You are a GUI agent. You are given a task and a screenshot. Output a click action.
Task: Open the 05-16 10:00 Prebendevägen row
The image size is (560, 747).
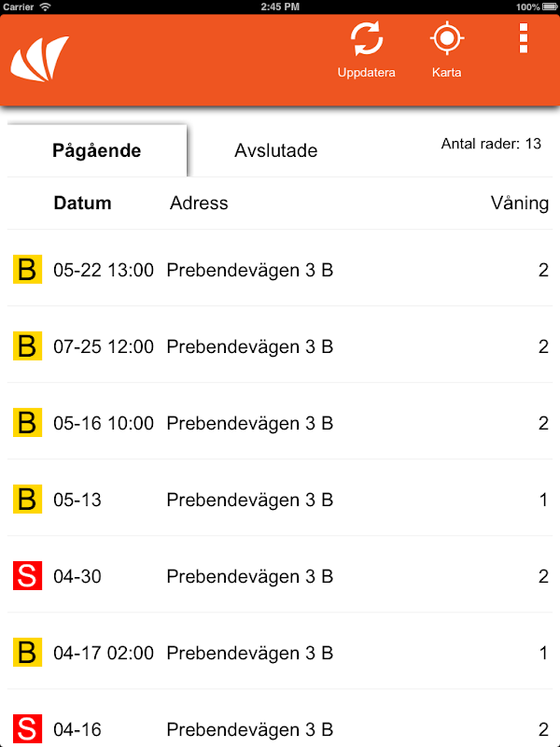coord(280,423)
